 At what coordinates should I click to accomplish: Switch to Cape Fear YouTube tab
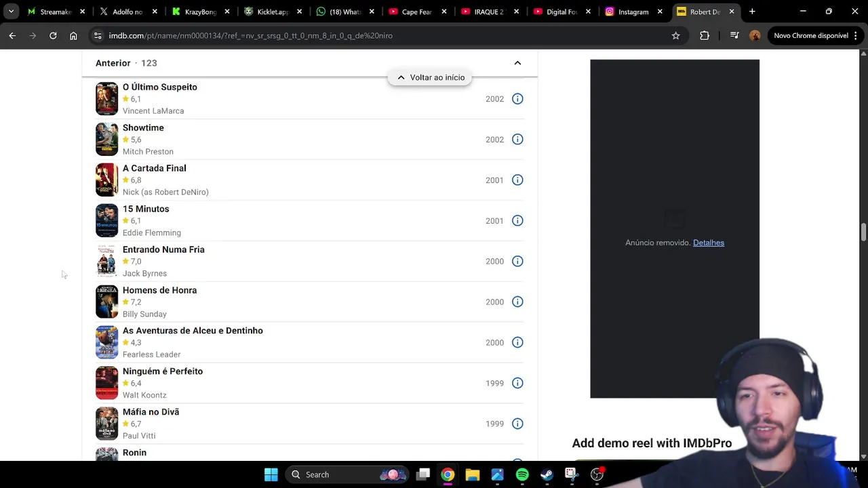point(417,12)
